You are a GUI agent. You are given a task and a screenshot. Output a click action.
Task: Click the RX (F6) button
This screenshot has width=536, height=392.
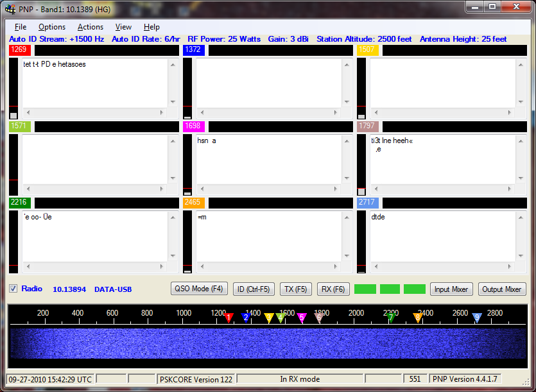(333, 289)
